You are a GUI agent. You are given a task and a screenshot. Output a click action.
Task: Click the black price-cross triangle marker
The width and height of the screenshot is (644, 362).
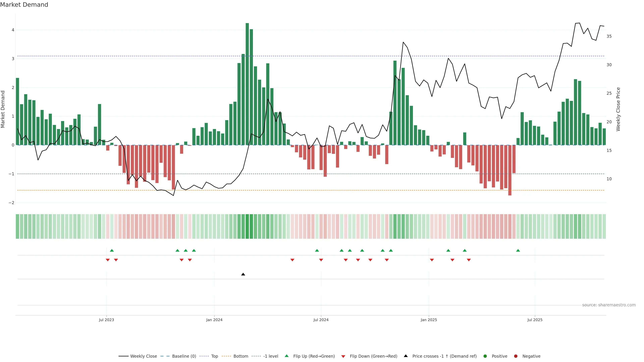pyautogui.click(x=243, y=274)
